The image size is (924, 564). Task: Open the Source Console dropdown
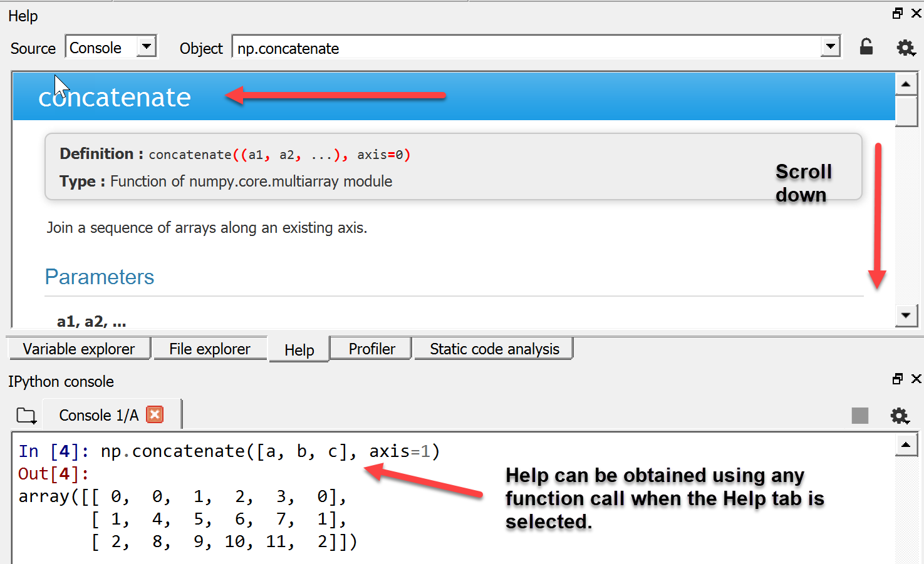[112, 47]
